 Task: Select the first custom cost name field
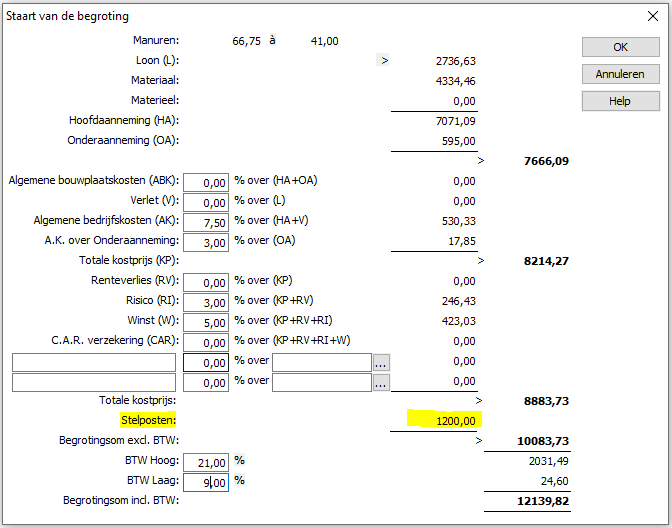click(94, 363)
